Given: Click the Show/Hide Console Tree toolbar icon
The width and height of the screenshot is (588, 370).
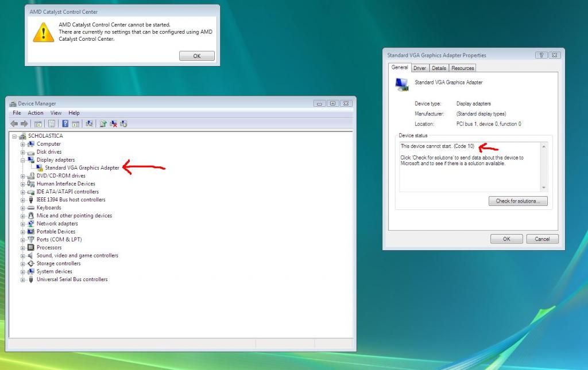Looking at the screenshot, I should (38, 123).
